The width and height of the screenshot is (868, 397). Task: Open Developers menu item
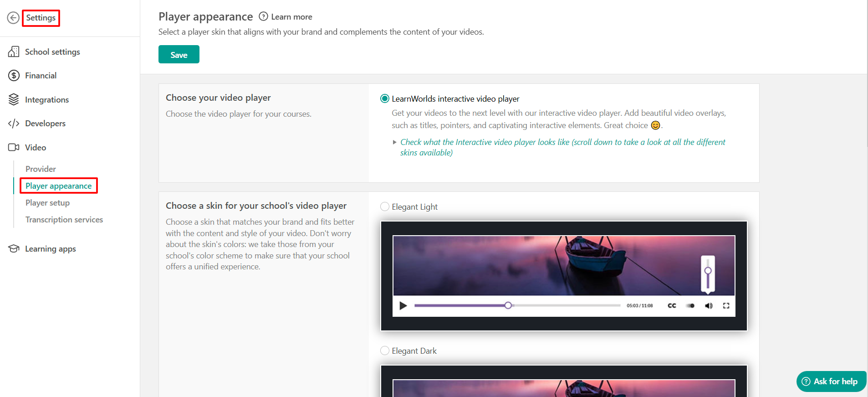click(45, 124)
